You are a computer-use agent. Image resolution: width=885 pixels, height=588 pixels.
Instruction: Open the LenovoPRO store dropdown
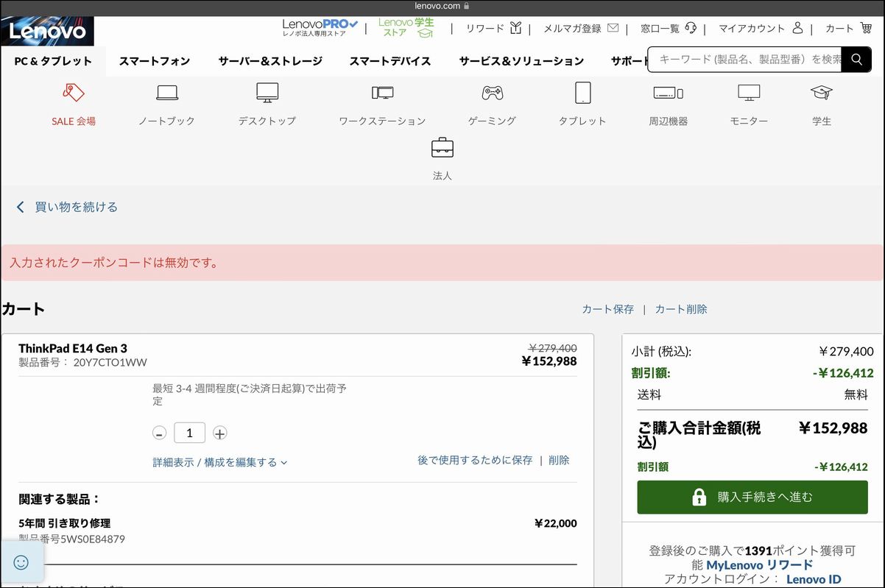320,28
